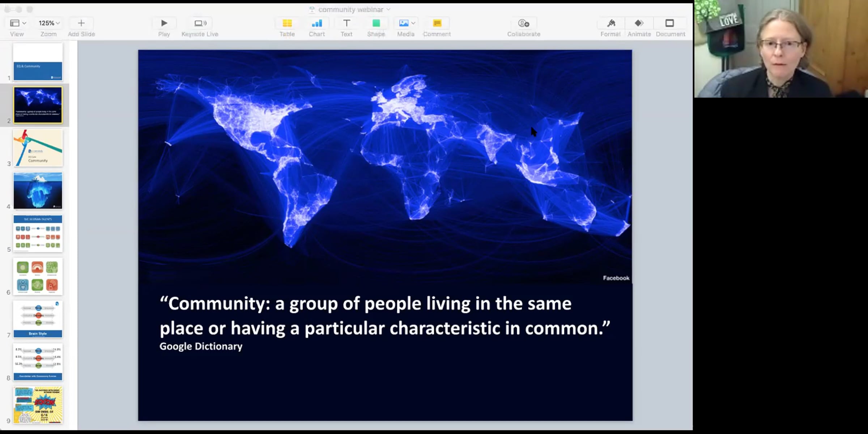This screenshot has height=434, width=868.
Task: Open the View options dropdown
Action: 18,24
